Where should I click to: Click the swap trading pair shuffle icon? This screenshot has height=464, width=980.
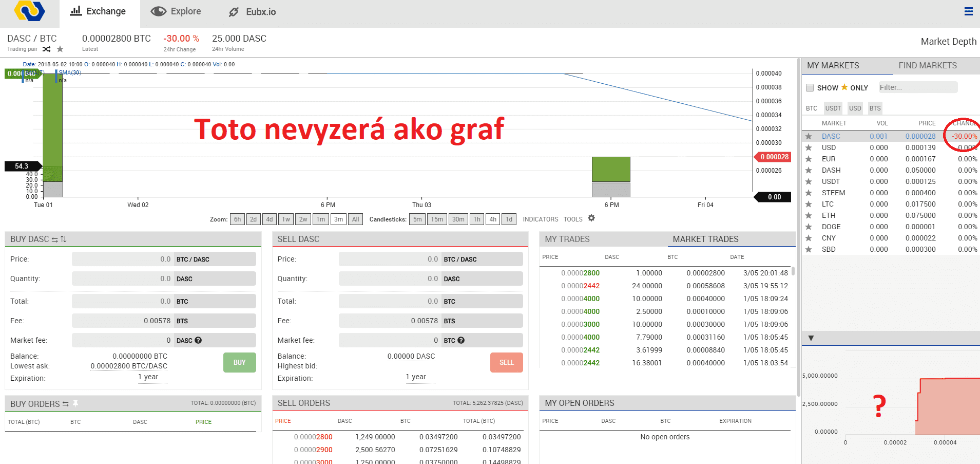click(x=46, y=49)
